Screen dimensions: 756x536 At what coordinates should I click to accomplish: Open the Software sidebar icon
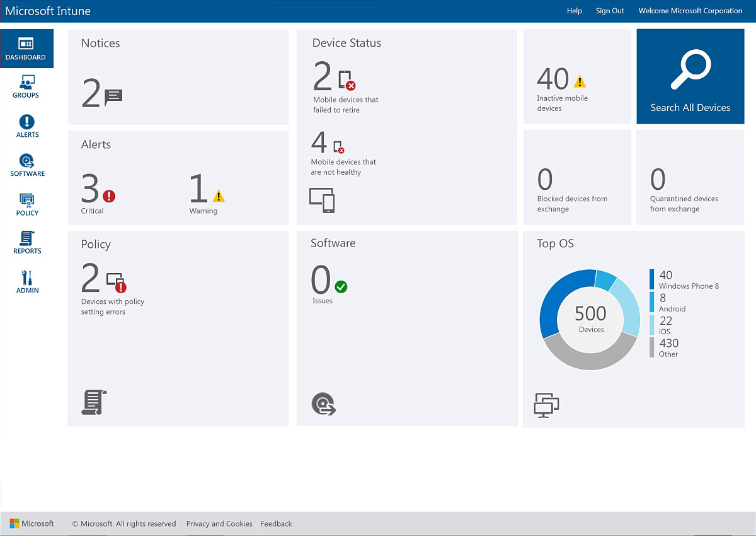click(27, 161)
